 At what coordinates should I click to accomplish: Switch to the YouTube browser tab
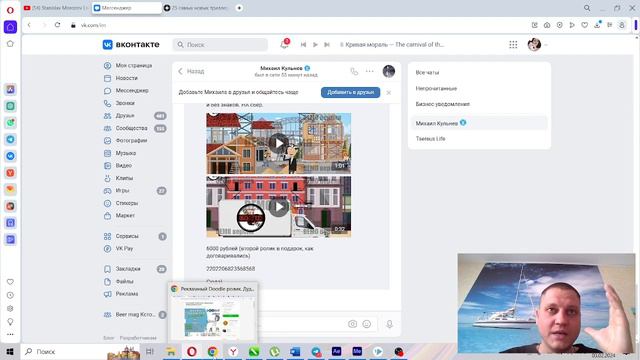(56, 8)
